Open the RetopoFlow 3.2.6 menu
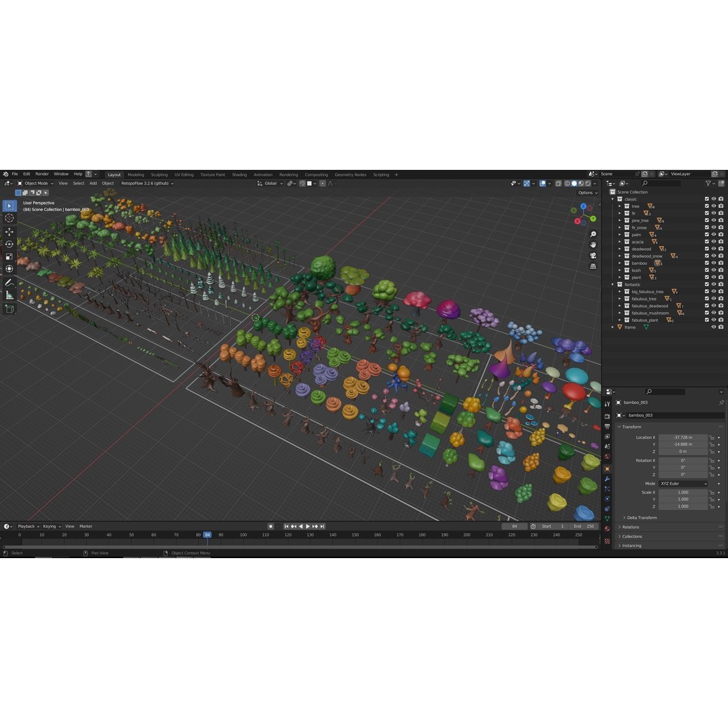The image size is (728, 728). (x=147, y=183)
